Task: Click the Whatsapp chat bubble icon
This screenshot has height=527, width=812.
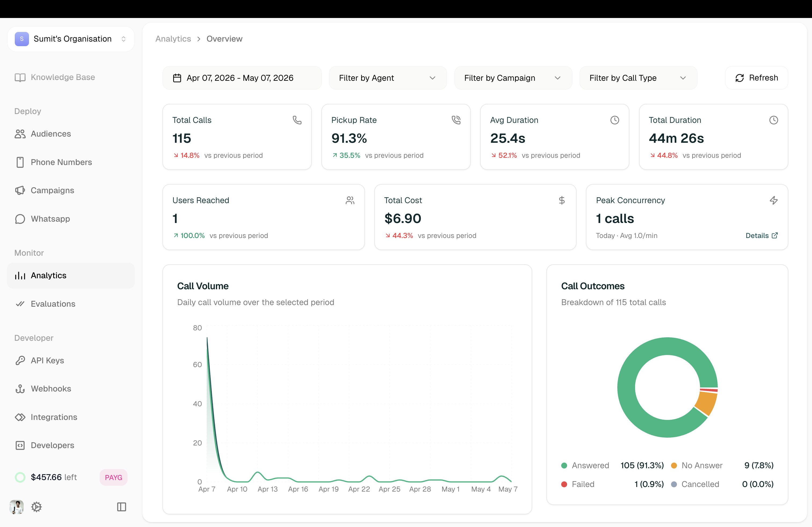Action: (x=20, y=219)
